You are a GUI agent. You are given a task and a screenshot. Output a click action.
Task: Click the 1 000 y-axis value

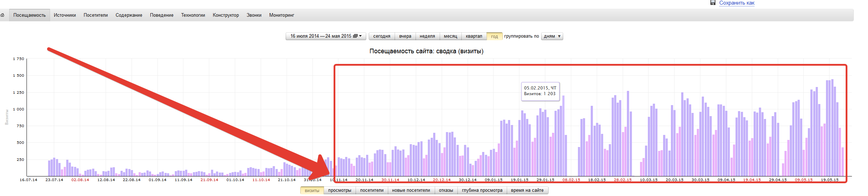coord(18,109)
